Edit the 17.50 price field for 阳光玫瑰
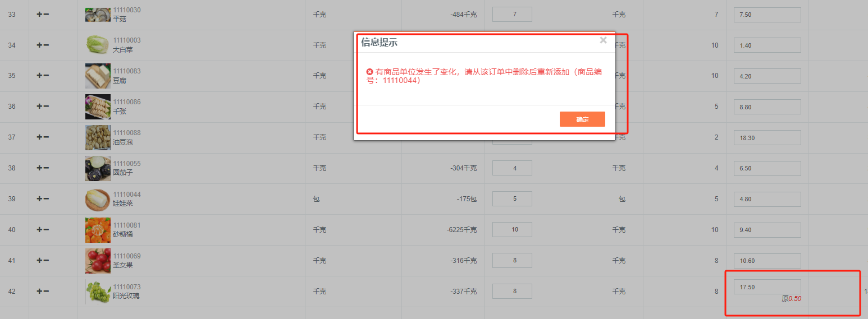 (x=767, y=287)
